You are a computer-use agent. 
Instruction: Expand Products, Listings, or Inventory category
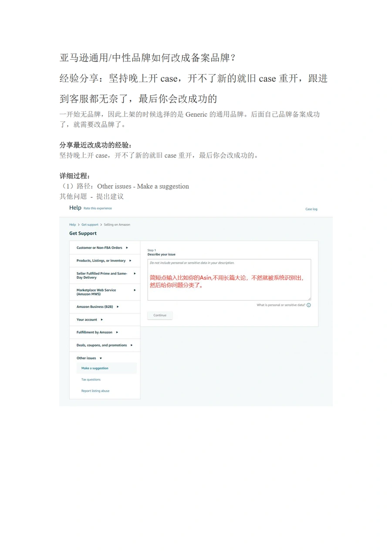coord(105,261)
